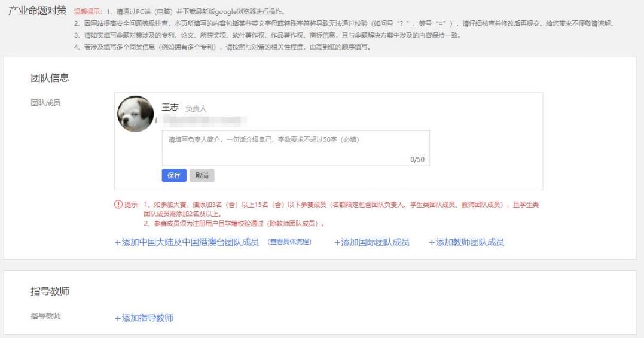Click the small 指导教师 field label beside the add link

point(46,316)
